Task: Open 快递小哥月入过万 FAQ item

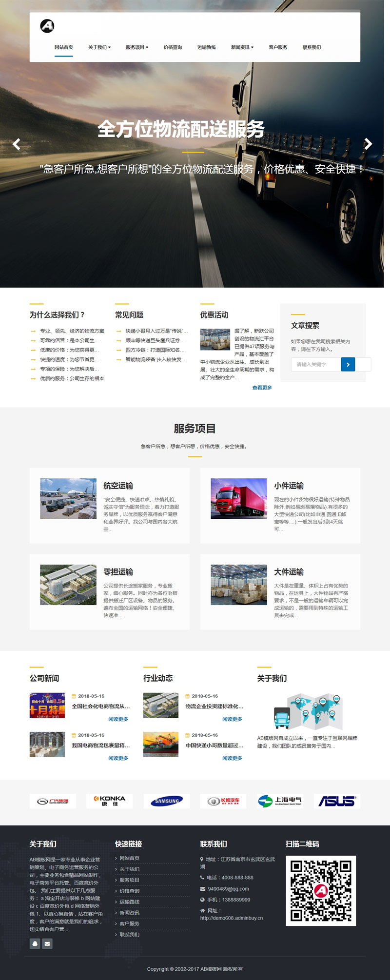Action: (x=156, y=331)
